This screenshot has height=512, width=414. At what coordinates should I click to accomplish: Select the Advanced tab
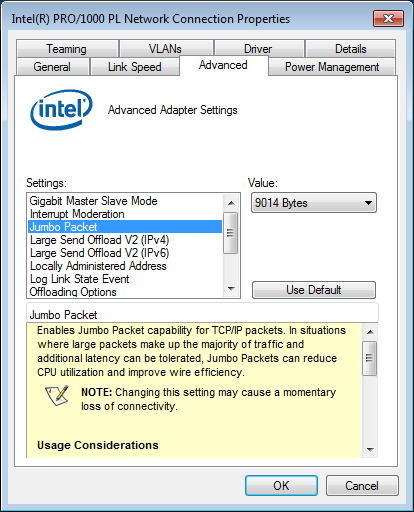[223, 65]
